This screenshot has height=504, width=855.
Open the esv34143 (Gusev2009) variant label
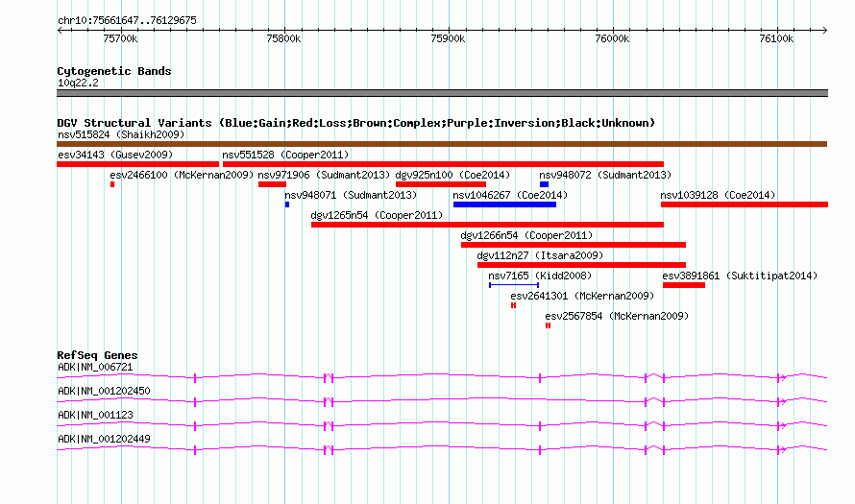[115, 155]
